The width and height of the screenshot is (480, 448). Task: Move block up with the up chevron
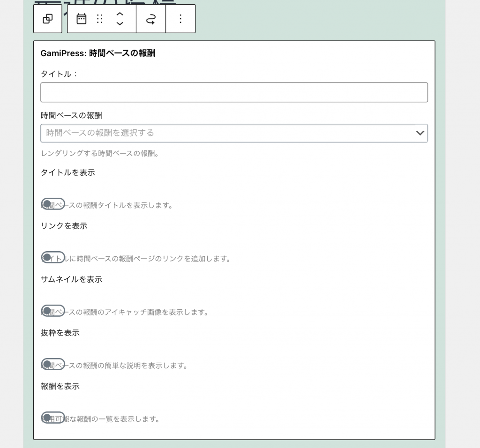click(x=120, y=14)
